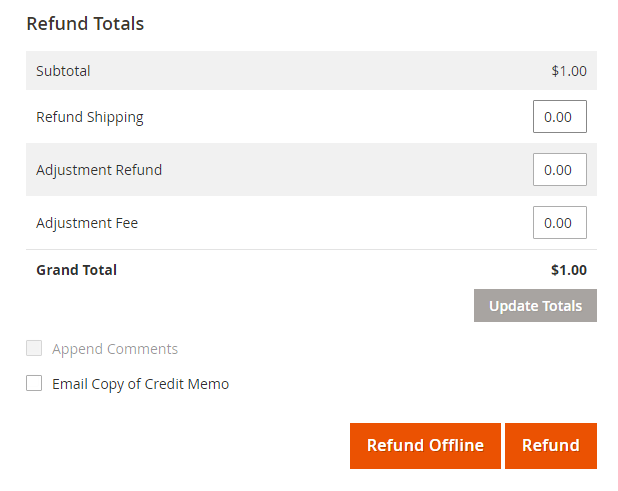
Task: Click the bold Grand Total label
Action: (x=76, y=270)
